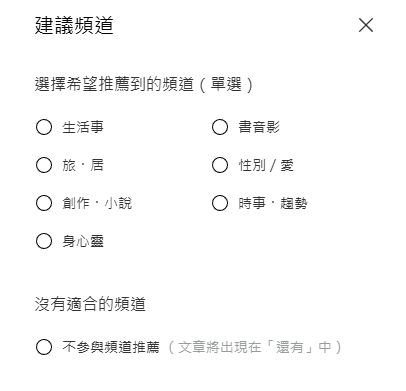The height and width of the screenshot is (391, 406).
Task: Select the 生活事 radio circle
Action: coord(44,127)
